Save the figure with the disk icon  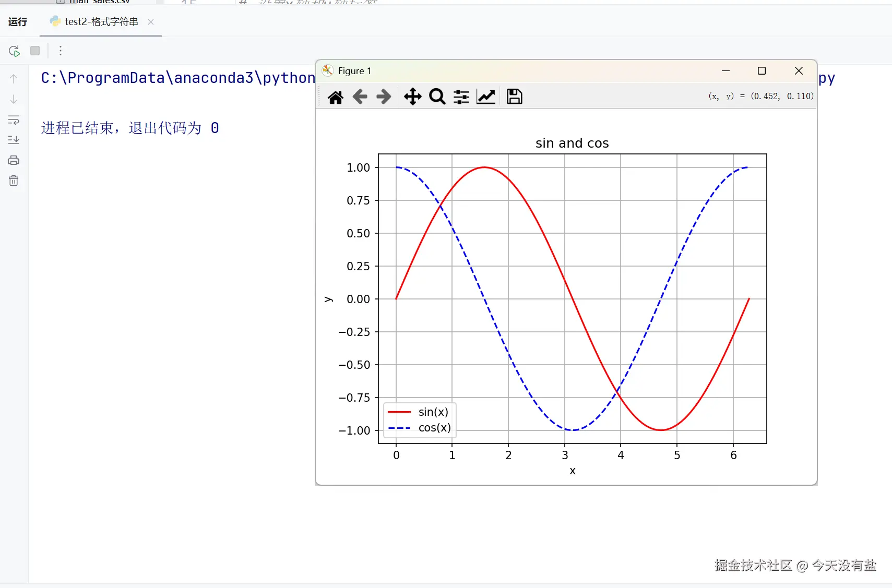tap(514, 97)
